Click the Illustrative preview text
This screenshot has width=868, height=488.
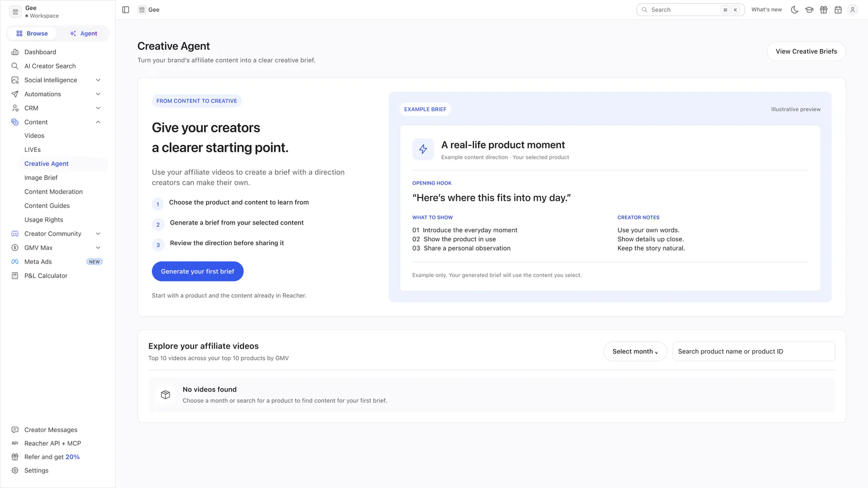[x=796, y=110]
